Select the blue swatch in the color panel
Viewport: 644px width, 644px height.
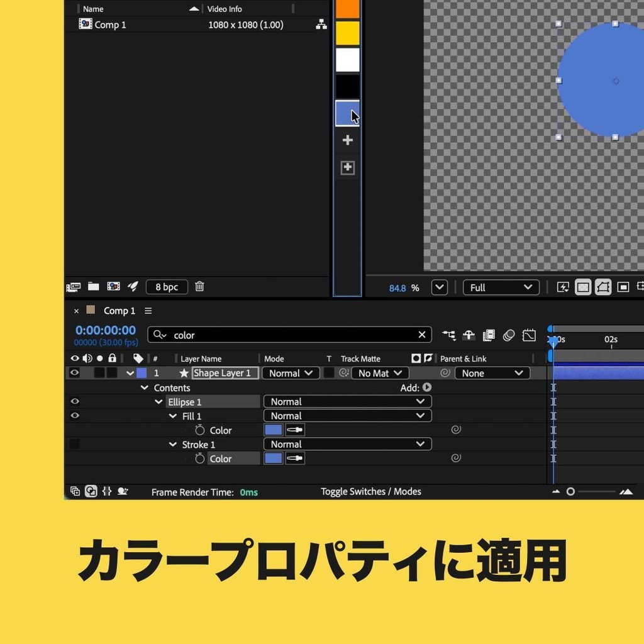coord(348,113)
